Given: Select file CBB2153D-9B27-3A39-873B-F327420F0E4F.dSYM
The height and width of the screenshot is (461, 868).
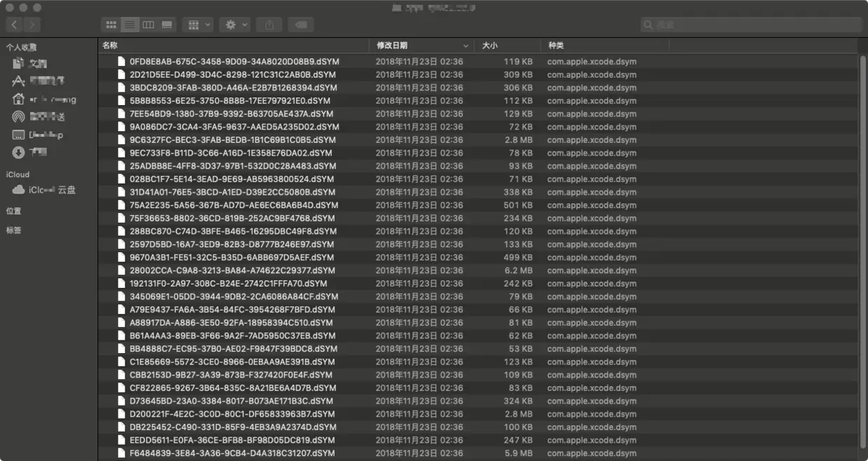Looking at the screenshot, I should click(231, 375).
